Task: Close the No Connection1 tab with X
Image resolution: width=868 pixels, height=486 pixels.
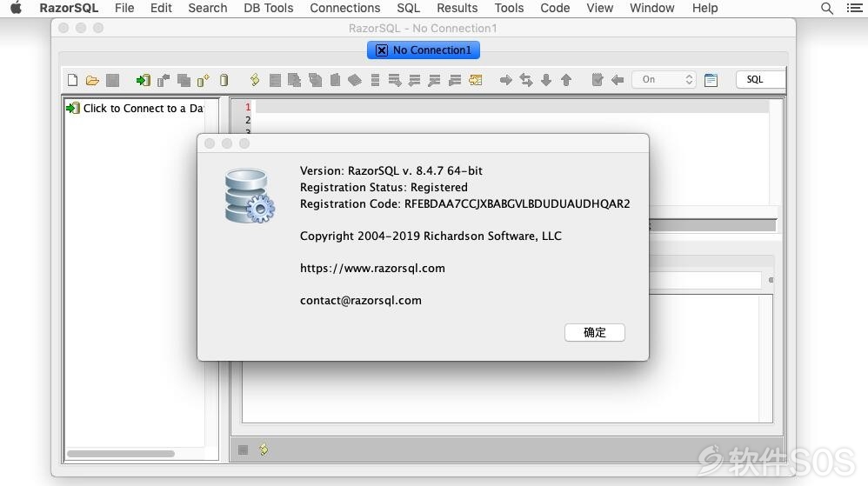Action: [382, 50]
